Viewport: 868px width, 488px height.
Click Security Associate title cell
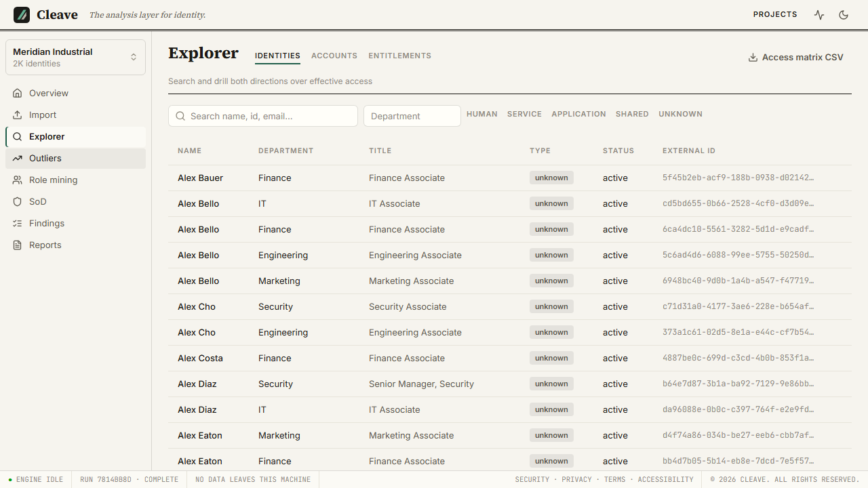click(408, 307)
